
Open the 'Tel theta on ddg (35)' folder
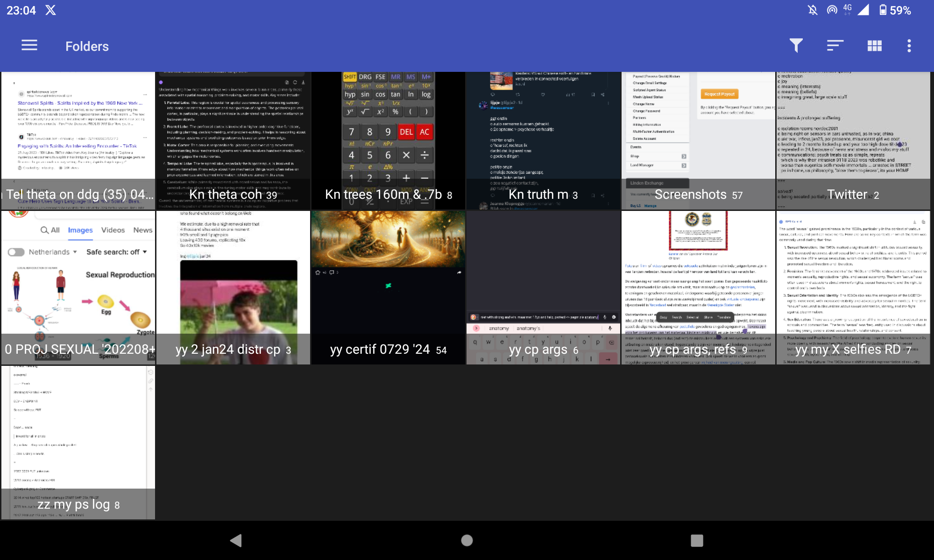click(x=78, y=140)
